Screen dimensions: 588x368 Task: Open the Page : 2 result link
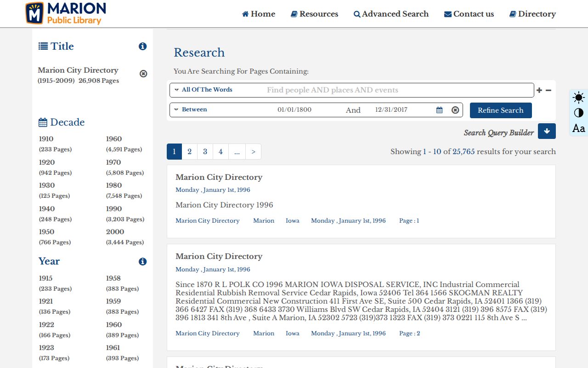410,333
